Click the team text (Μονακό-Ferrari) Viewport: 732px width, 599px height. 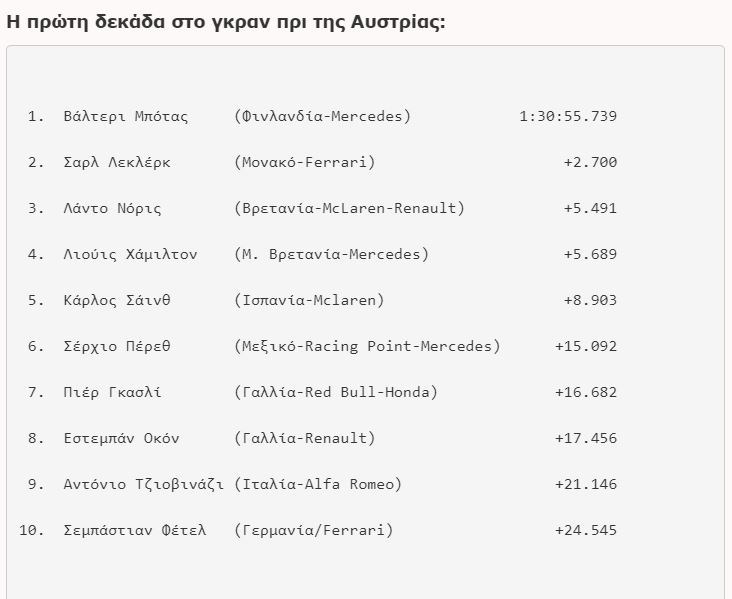305,162
